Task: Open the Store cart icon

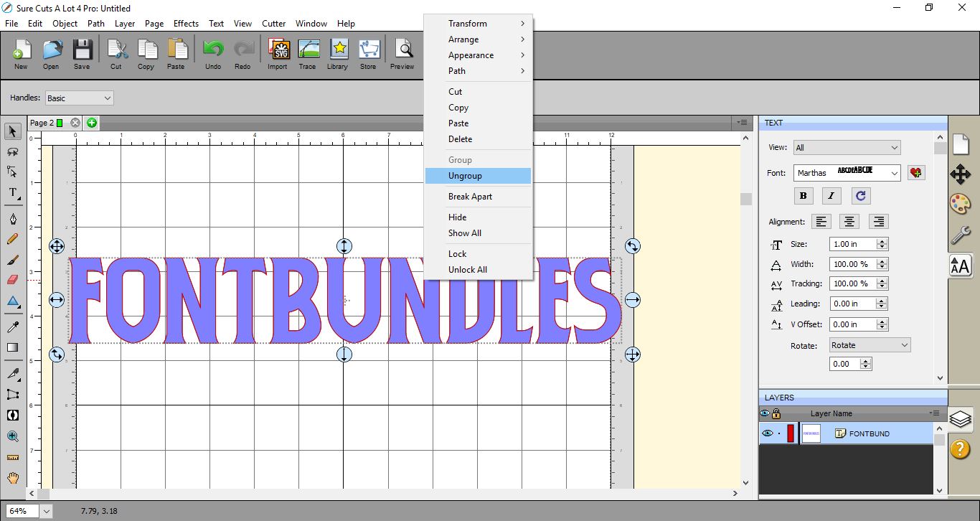Action: pyautogui.click(x=368, y=55)
